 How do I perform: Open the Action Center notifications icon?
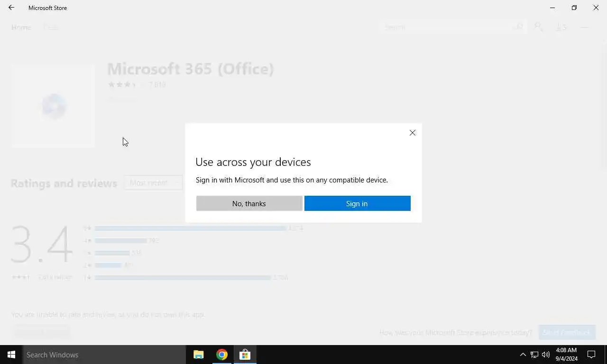[x=591, y=355]
